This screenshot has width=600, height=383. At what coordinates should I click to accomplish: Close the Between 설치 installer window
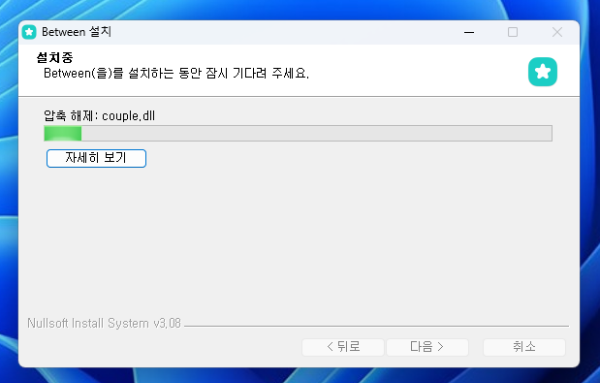click(557, 32)
